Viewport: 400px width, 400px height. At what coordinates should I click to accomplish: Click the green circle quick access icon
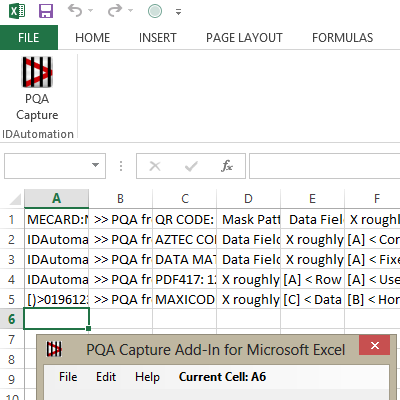pos(155,11)
